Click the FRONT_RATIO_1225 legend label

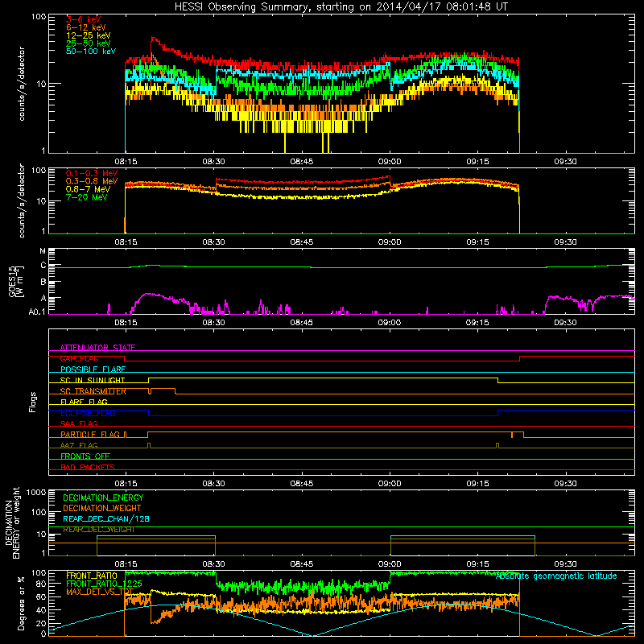tap(105, 584)
